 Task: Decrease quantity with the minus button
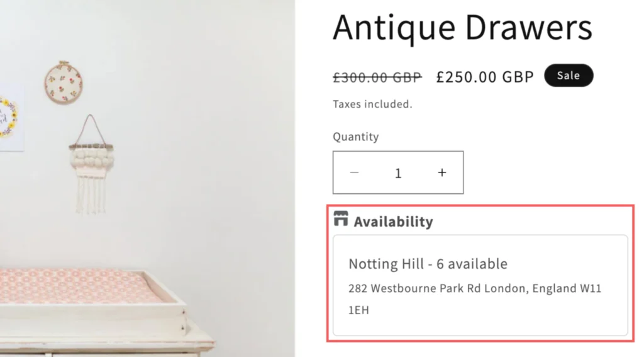[x=355, y=173]
